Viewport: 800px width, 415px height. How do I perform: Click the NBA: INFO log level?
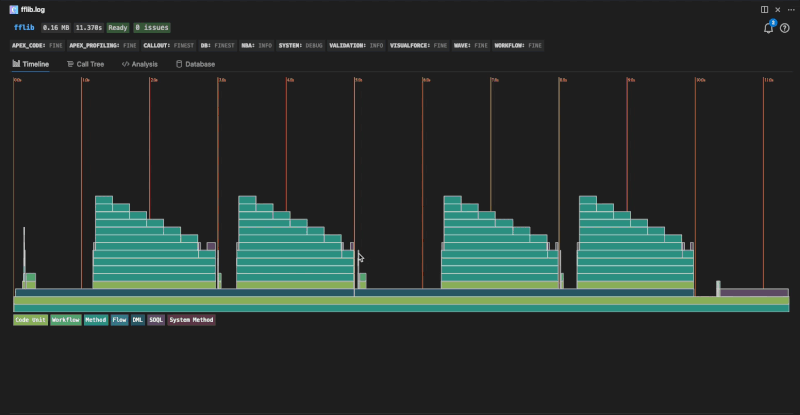[x=257, y=45]
